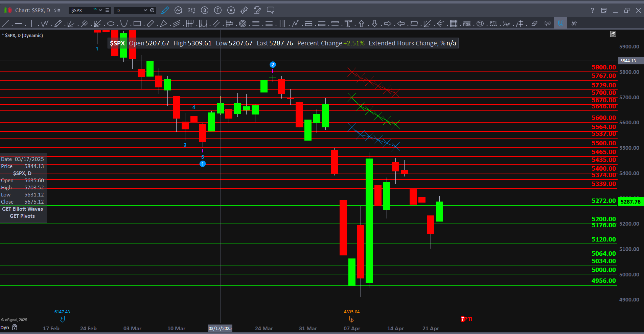Image resolution: width=644 pixels, height=334 pixels.
Task: Toggle the blue pencil drawing toolbar
Action: [165, 11]
